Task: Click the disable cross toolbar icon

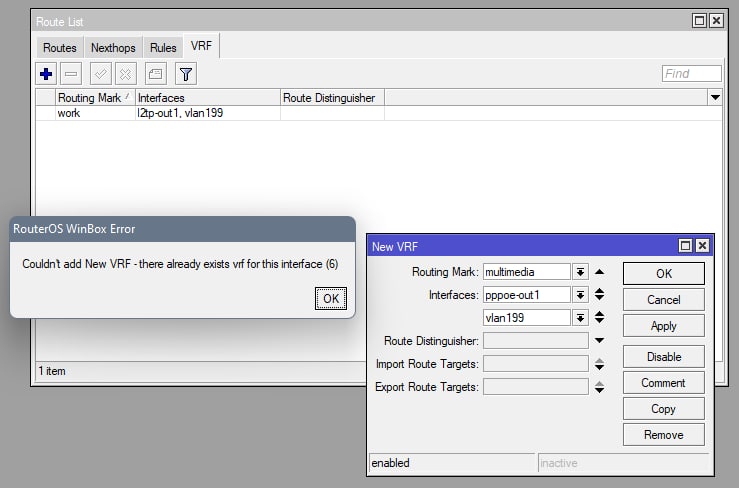Action: 125,74
